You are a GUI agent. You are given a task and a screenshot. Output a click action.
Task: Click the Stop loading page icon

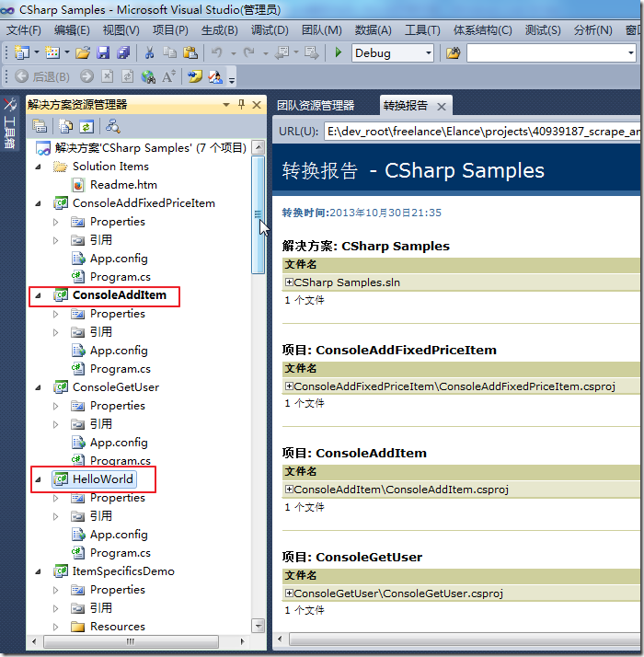[108, 76]
